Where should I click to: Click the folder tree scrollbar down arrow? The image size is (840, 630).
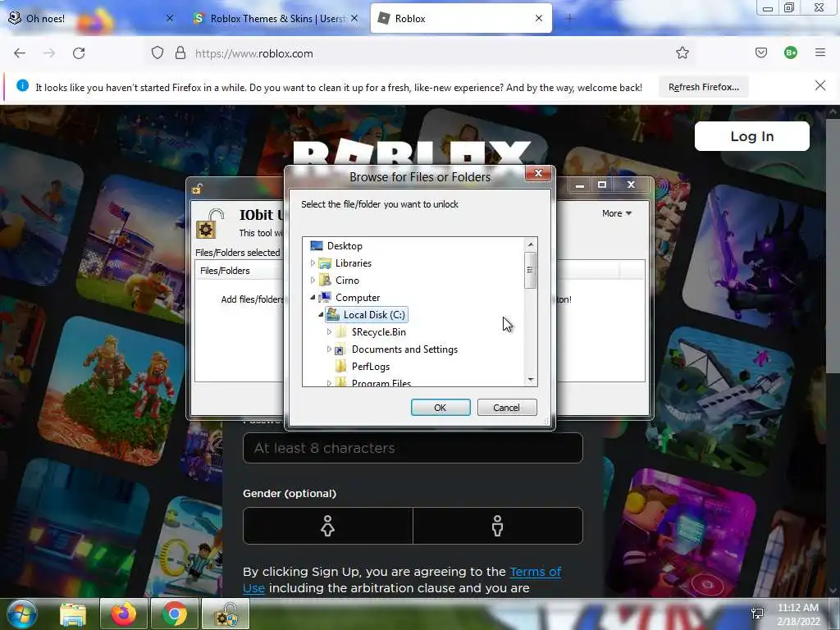pos(531,380)
